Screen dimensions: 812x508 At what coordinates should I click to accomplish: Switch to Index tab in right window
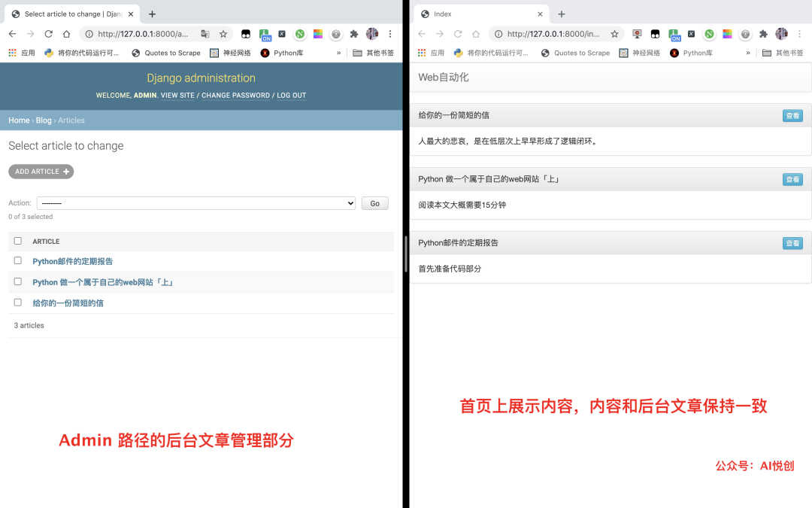(x=482, y=14)
